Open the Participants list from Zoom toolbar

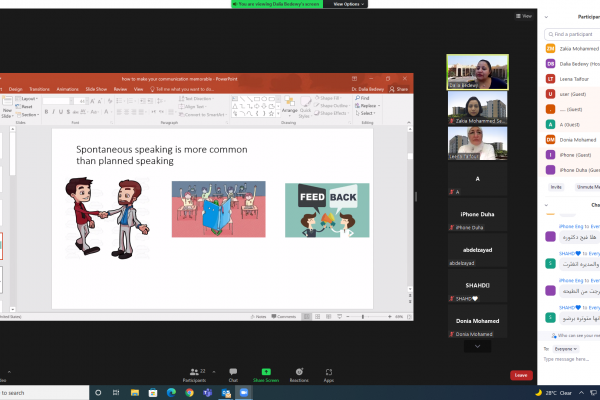[194, 373]
